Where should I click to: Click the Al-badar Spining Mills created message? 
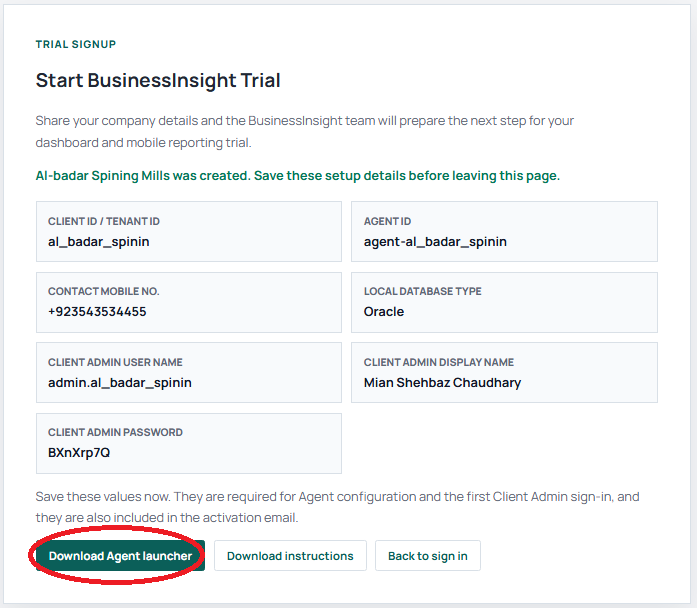298,176
